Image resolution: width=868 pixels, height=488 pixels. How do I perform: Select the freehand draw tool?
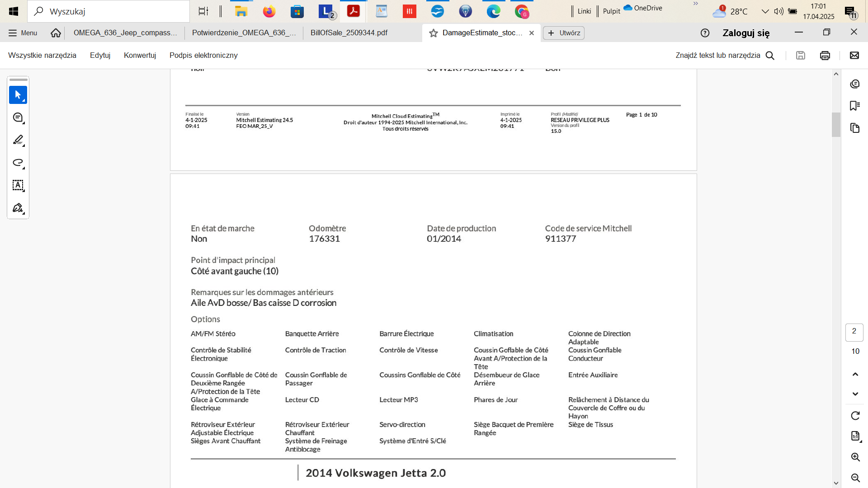18,163
